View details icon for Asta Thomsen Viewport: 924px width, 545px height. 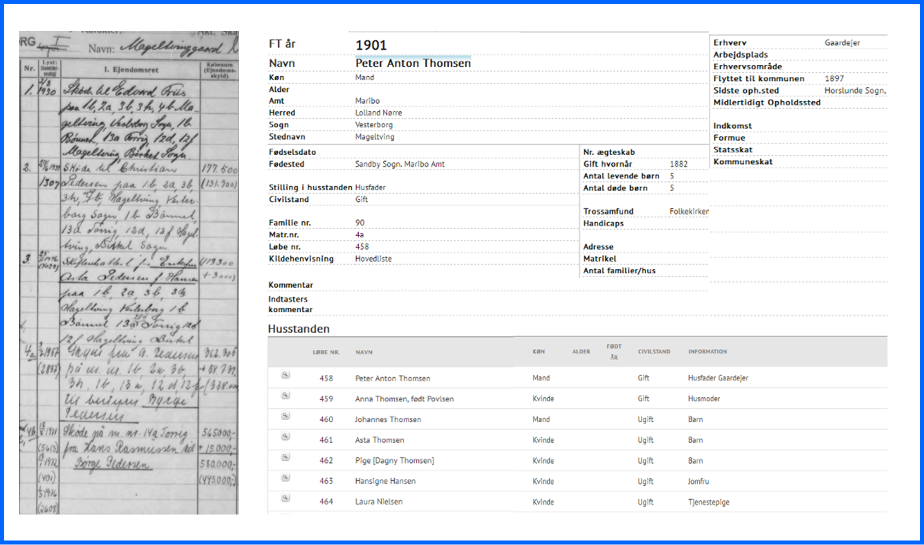click(x=285, y=437)
